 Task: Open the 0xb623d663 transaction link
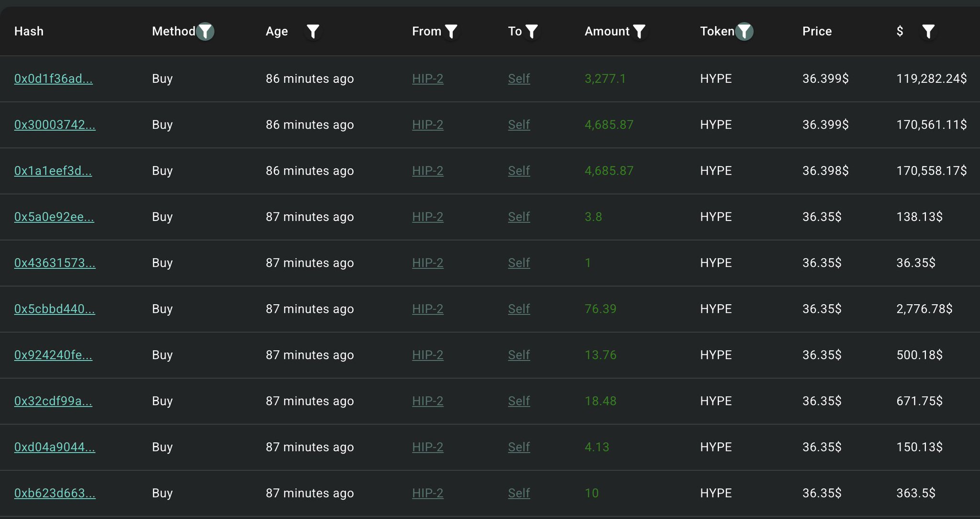pos(55,493)
